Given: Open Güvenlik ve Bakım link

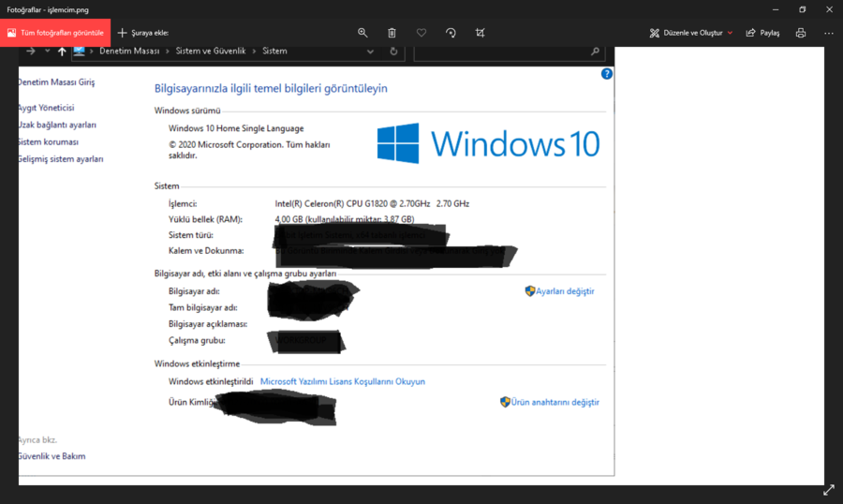Looking at the screenshot, I should pos(52,456).
